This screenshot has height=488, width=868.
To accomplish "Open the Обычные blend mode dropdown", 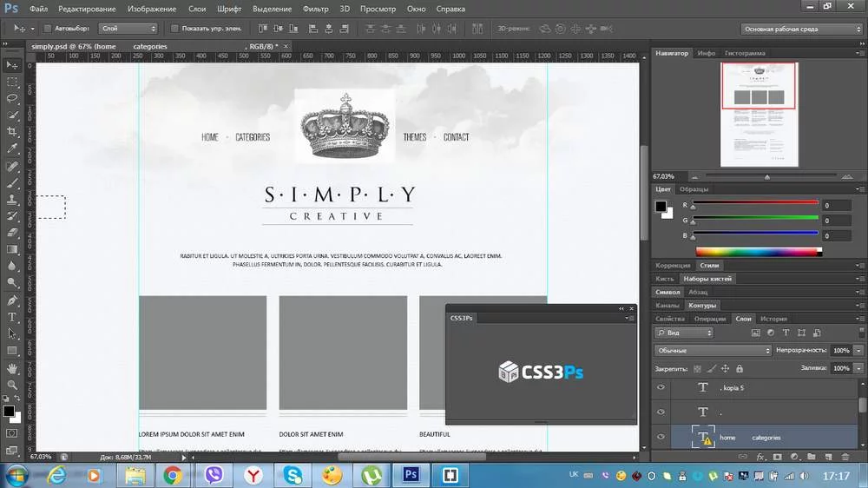I will (x=713, y=351).
